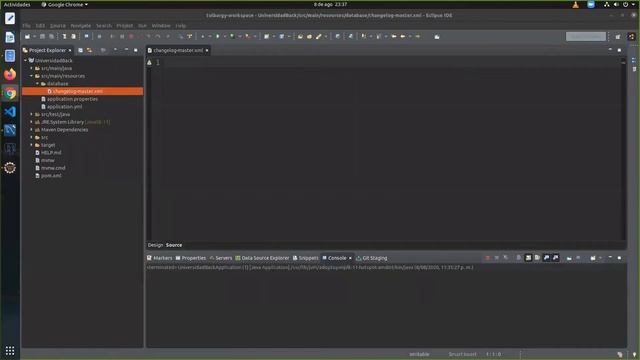The image size is (640, 360).
Task: Switch to the Markers tab
Action: (160, 258)
